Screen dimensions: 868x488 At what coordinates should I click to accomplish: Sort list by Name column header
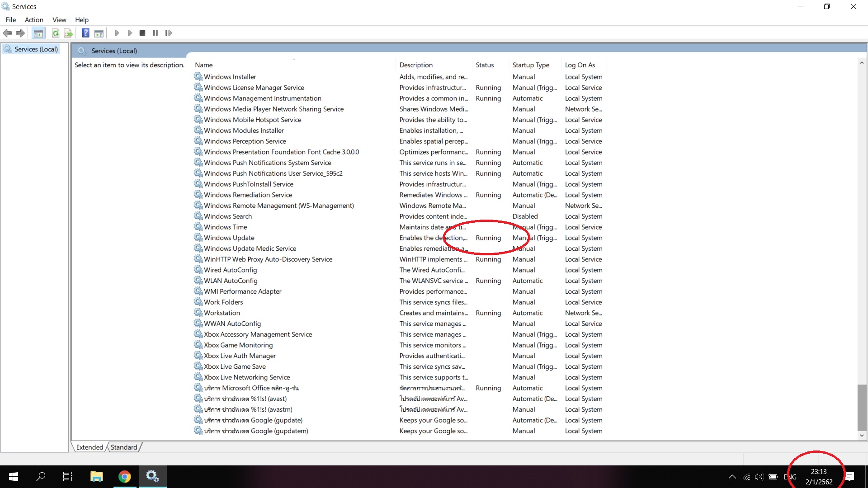(x=294, y=65)
